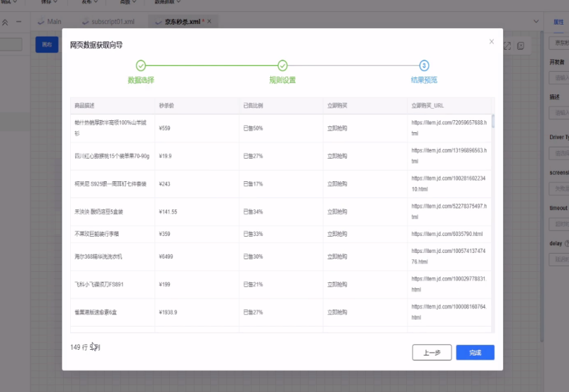The height and width of the screenshot is (392, 569).
Task: Focus the delay input field
Action: (x=559, y=259)
